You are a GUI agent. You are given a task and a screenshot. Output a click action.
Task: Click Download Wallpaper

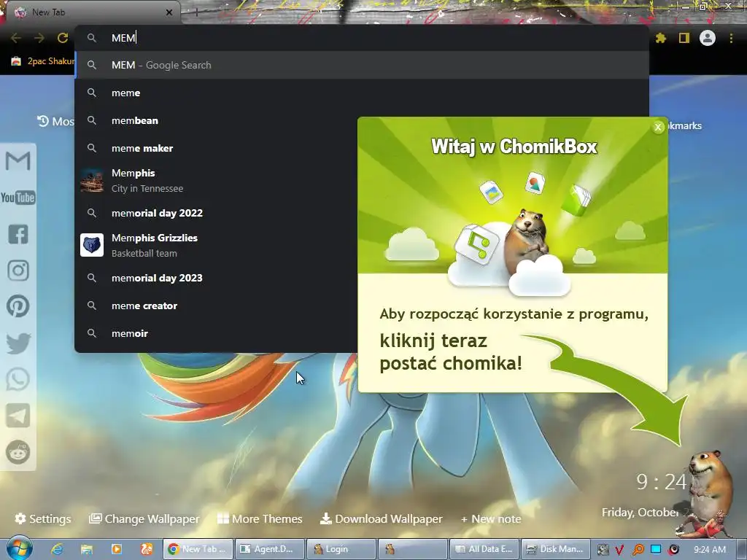coord(381,518)
